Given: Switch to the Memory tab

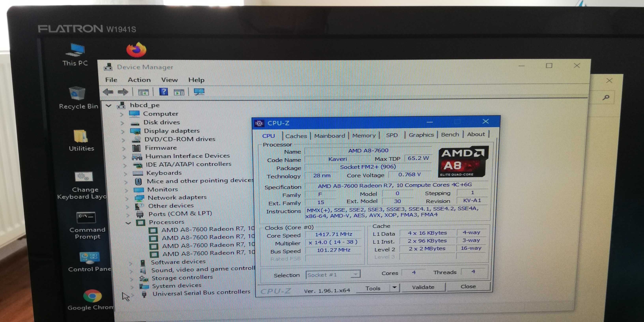Looking at the screenshot, I should coord(364,136).
